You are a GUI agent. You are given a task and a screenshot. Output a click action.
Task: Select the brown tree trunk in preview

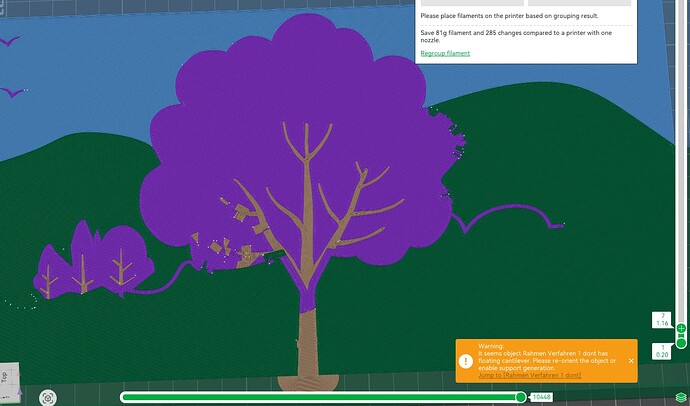pos(308,343)
